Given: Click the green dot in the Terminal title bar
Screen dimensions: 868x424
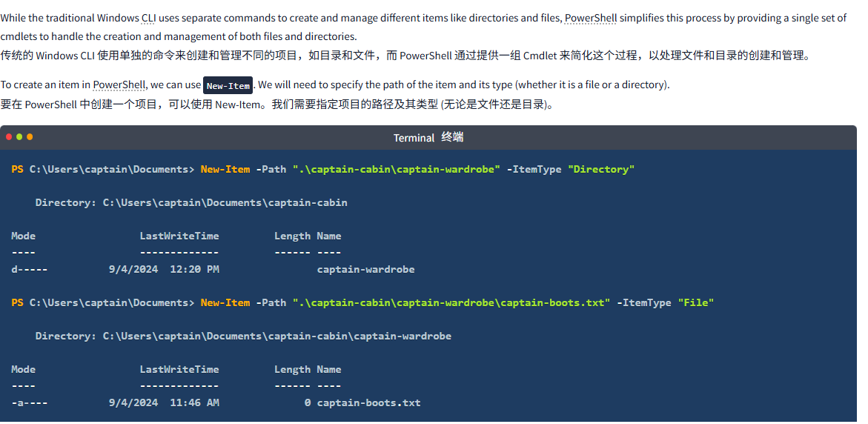Looking at the screenshot, I should tap(19, 136).
